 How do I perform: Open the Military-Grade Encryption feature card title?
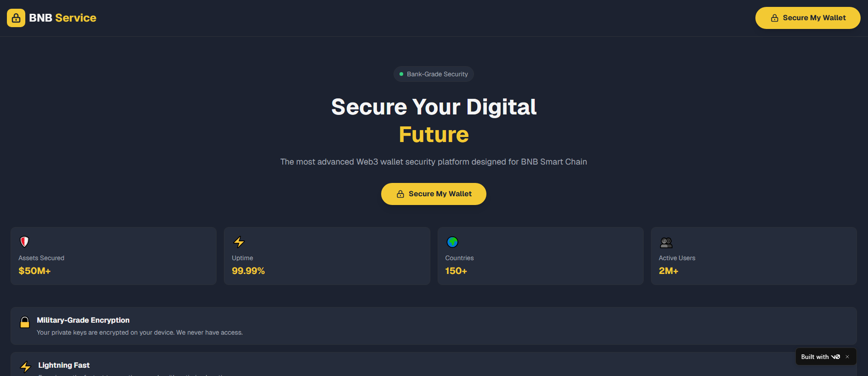83,320
